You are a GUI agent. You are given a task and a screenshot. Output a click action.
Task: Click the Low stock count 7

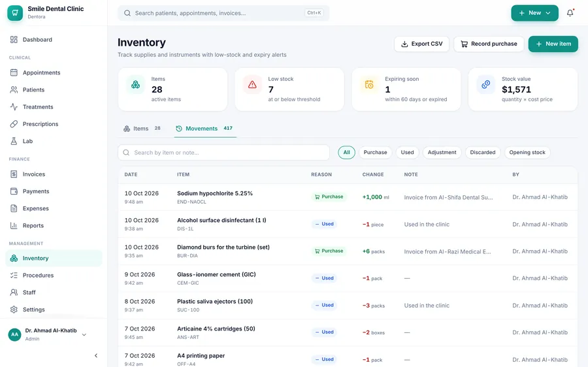[x=270, y=89]
